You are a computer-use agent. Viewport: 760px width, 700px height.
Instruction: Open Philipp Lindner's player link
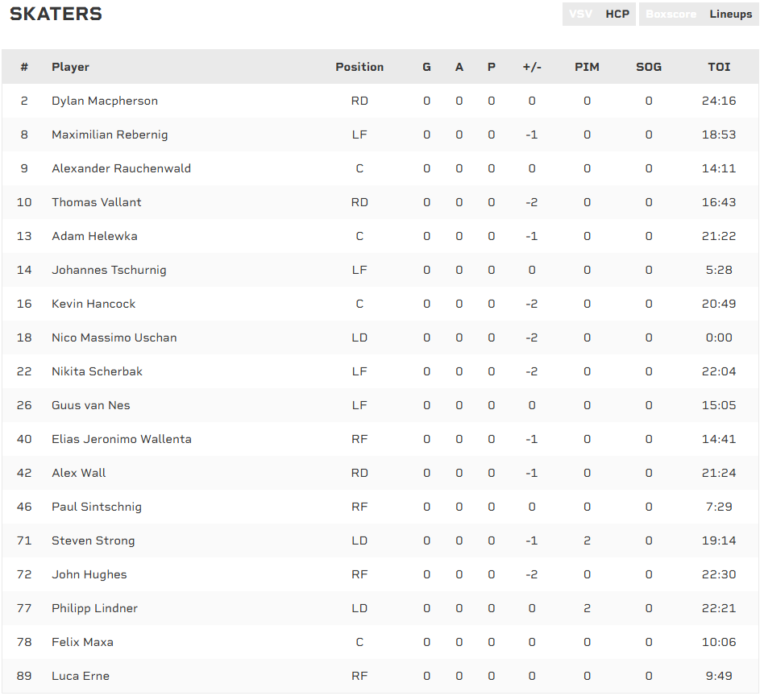coord(94,608)
